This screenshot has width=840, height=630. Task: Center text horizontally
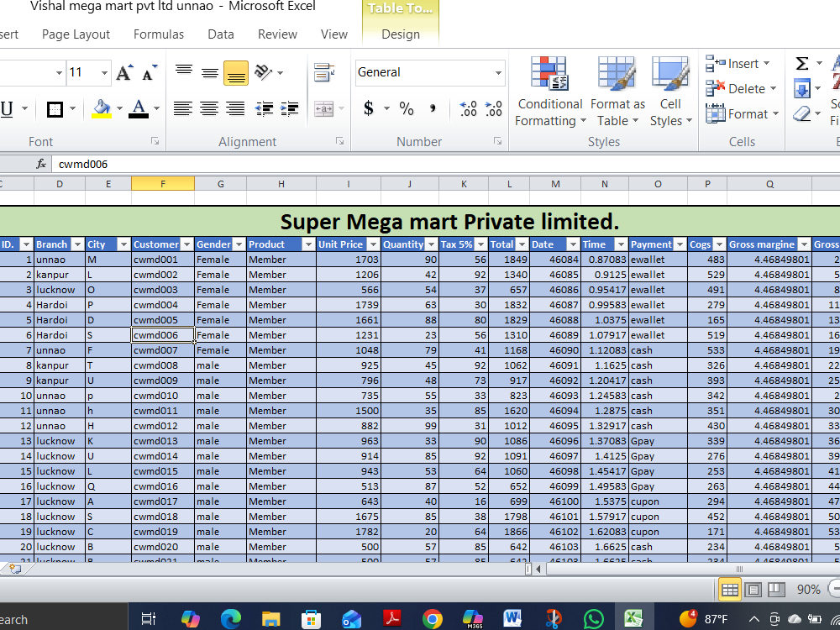tap(209, 108)
